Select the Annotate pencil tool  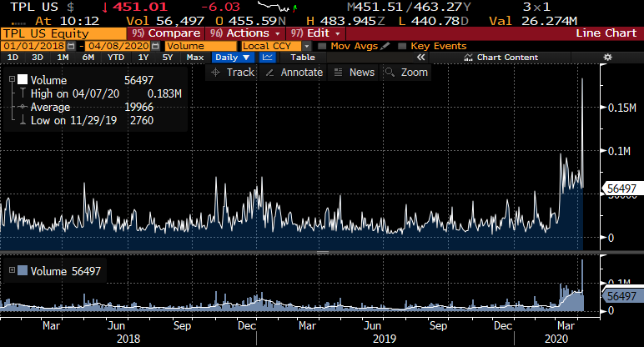point(292,73)
